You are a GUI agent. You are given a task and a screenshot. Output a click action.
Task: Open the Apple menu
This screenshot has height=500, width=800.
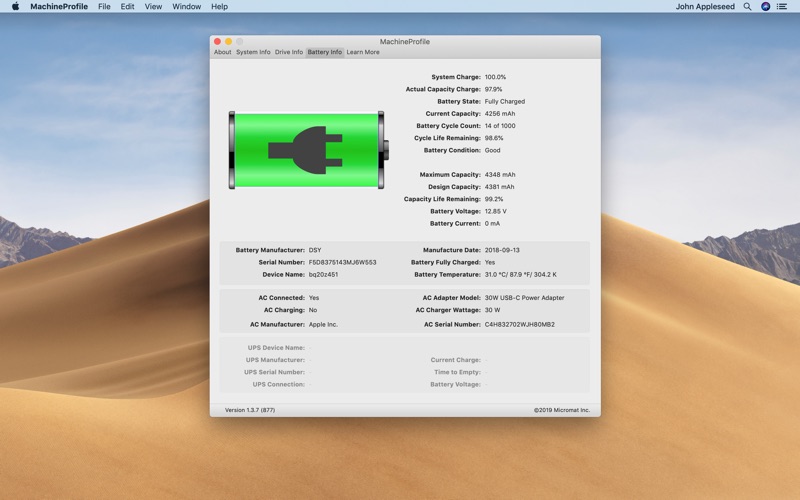click(15, 7)
